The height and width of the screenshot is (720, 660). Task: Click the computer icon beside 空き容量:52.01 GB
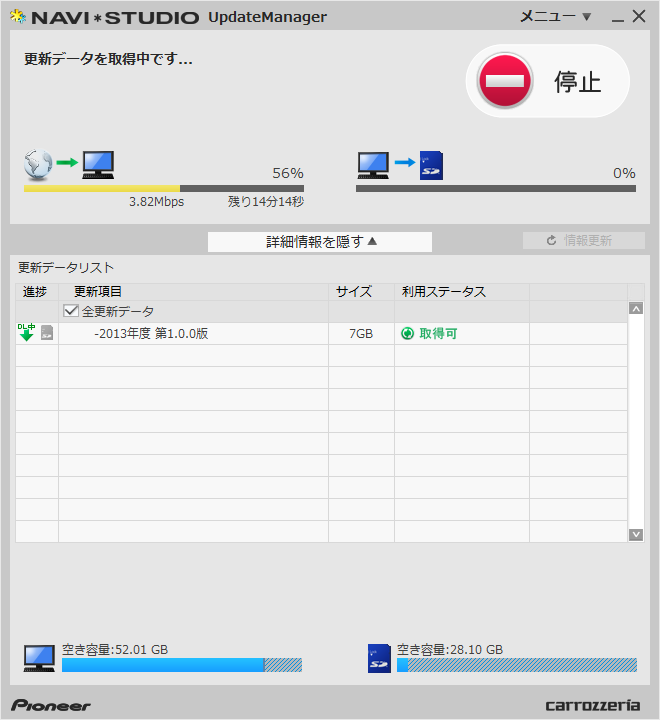(x=39, y=658)
